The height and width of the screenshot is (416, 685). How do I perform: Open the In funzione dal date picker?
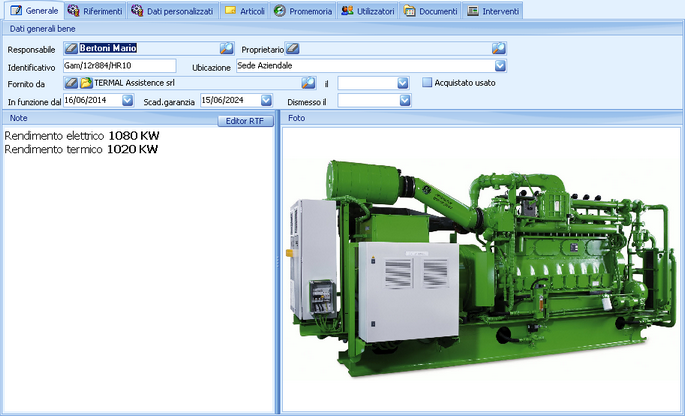(x=127, y=100)
